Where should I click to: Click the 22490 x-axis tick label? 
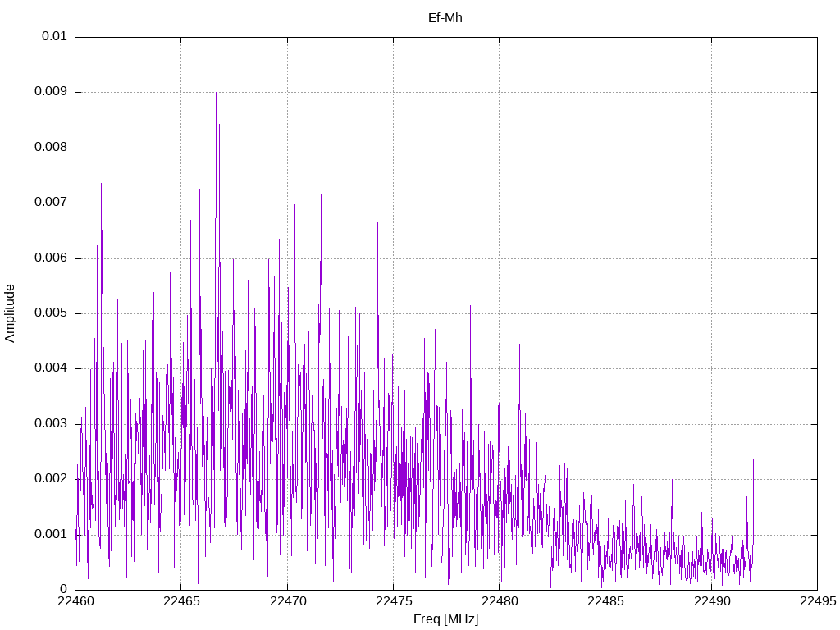pos(711,601)
